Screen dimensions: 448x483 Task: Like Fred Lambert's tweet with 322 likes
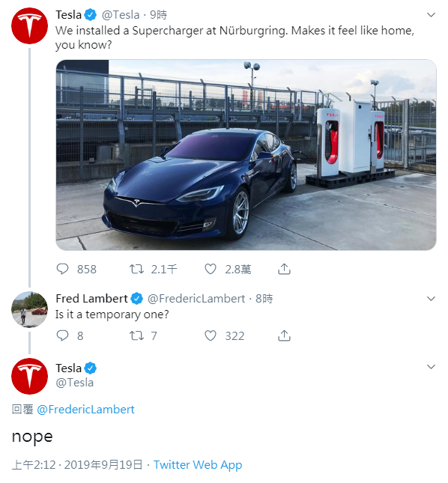tap(211, 335)
